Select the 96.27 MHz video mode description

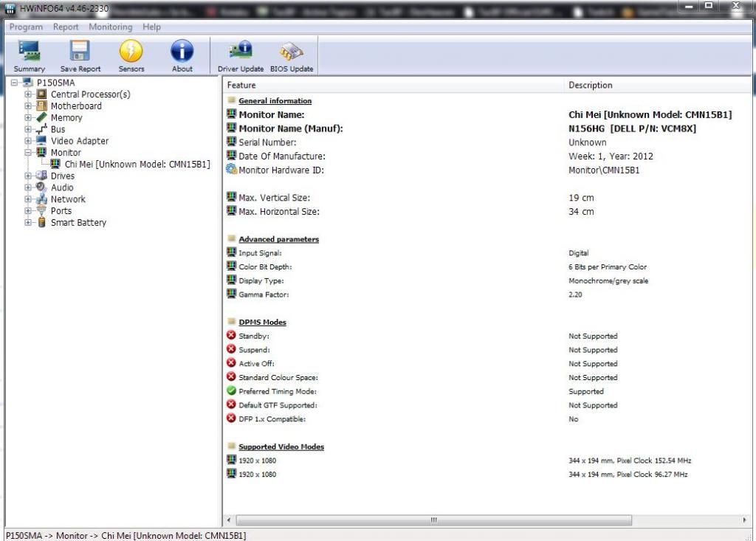(x=628, y=475)
